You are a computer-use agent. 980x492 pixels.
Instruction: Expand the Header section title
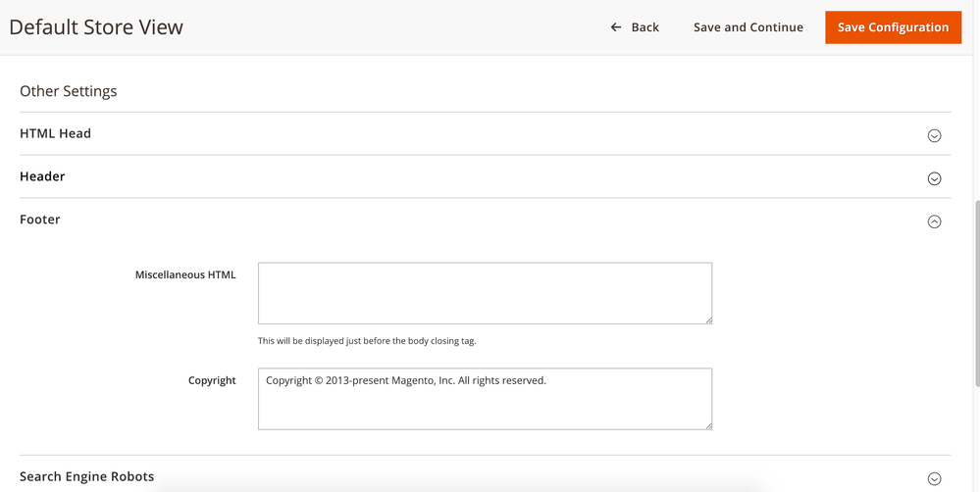coord(42,176)
